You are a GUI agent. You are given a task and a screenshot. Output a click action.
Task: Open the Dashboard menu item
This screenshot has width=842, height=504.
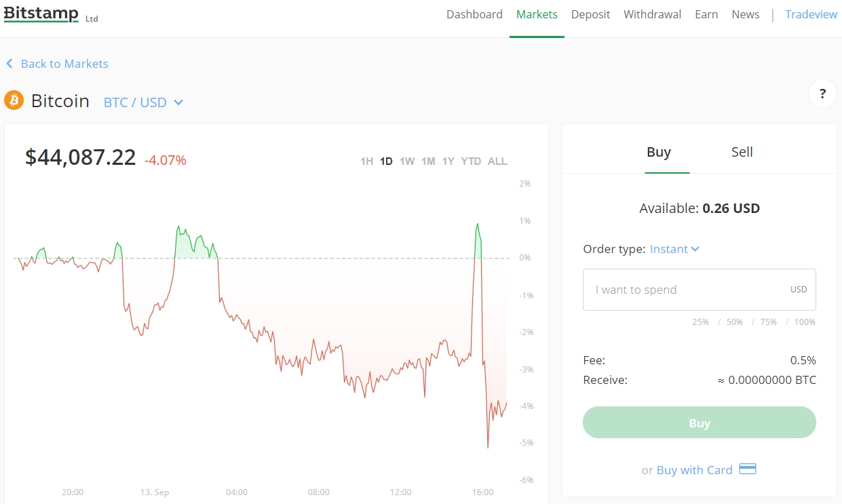[x=474, y=14]
